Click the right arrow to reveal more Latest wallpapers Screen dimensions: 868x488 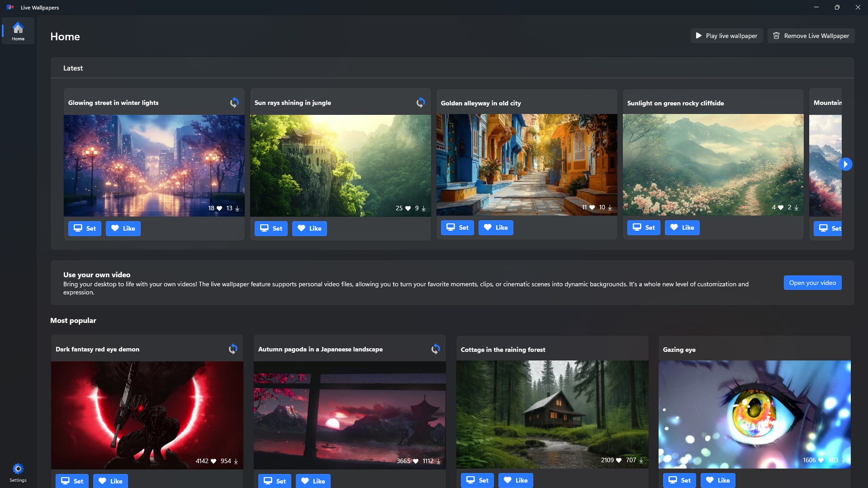[845, 164]
